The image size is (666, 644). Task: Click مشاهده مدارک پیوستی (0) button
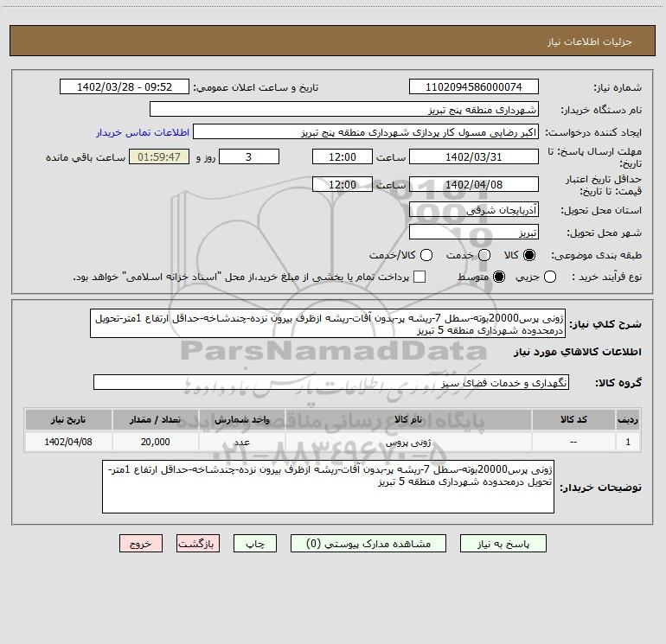(x=368, y=544)
